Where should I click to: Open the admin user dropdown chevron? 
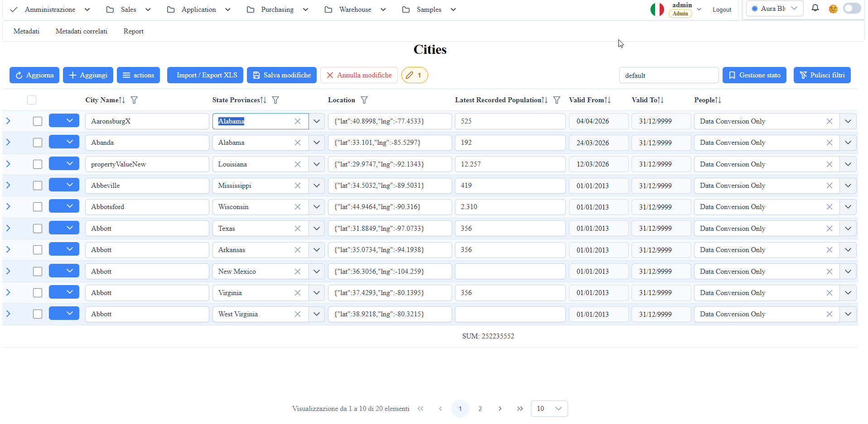click(x=699, y=9)
